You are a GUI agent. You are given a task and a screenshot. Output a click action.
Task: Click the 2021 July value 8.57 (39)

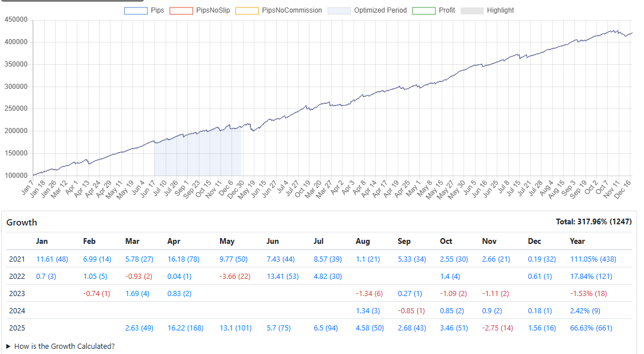[328, 259]
